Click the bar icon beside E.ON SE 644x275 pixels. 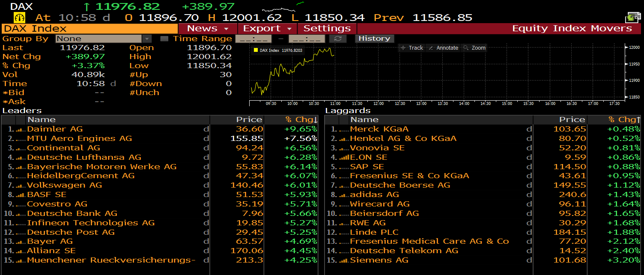coord(344,158)
